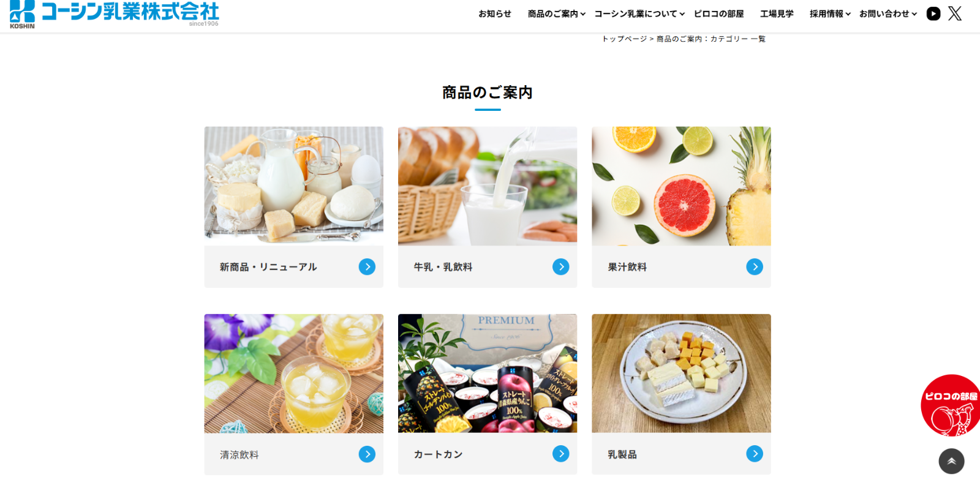The height and width of the screenshot is (477, 980).
Task: Click the arrow icon on 乳製品 card
Action: pyautogui.click(x=755, y=454)
